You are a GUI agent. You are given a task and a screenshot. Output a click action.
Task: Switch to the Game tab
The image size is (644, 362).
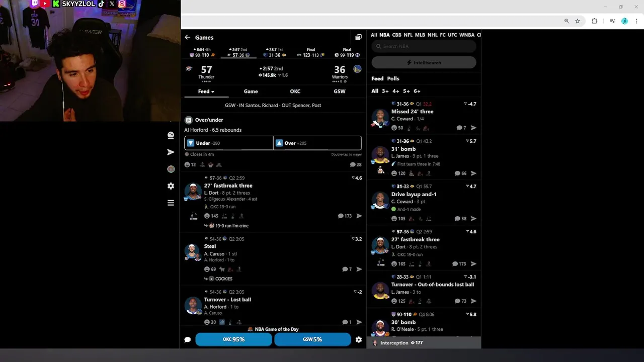pos(251,92)
